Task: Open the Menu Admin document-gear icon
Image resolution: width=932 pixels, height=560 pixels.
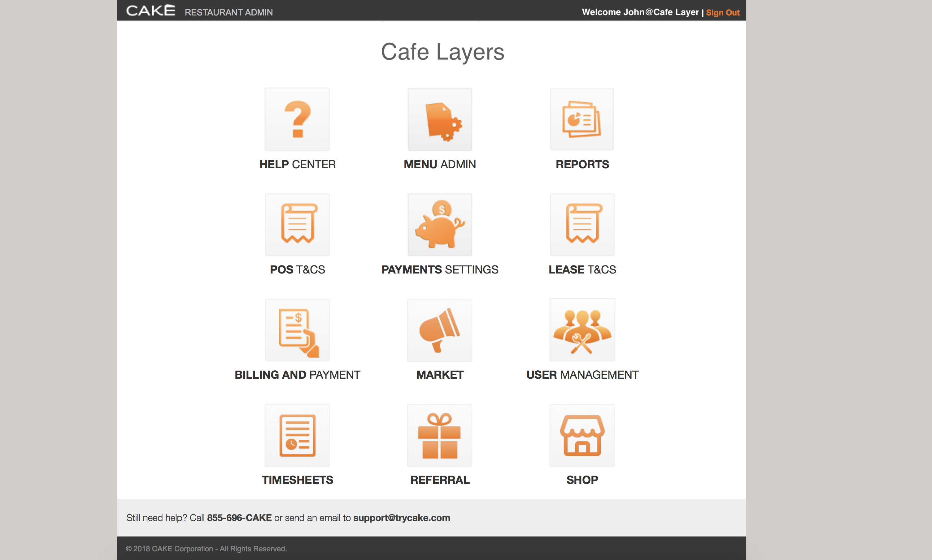Action: coord(440,119)
